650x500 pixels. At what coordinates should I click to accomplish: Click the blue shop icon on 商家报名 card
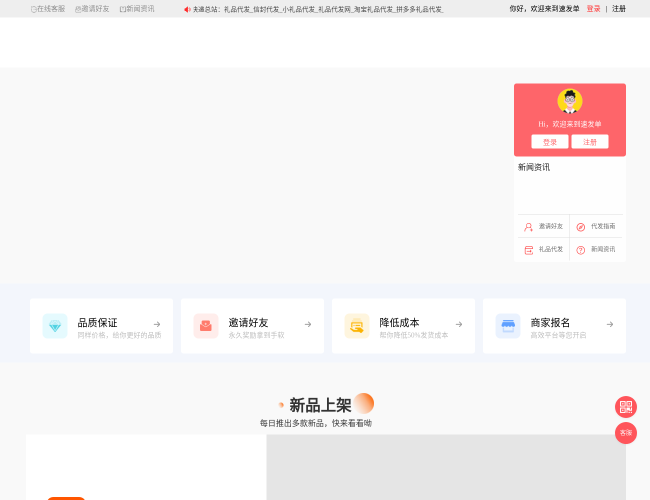point(508,326)
